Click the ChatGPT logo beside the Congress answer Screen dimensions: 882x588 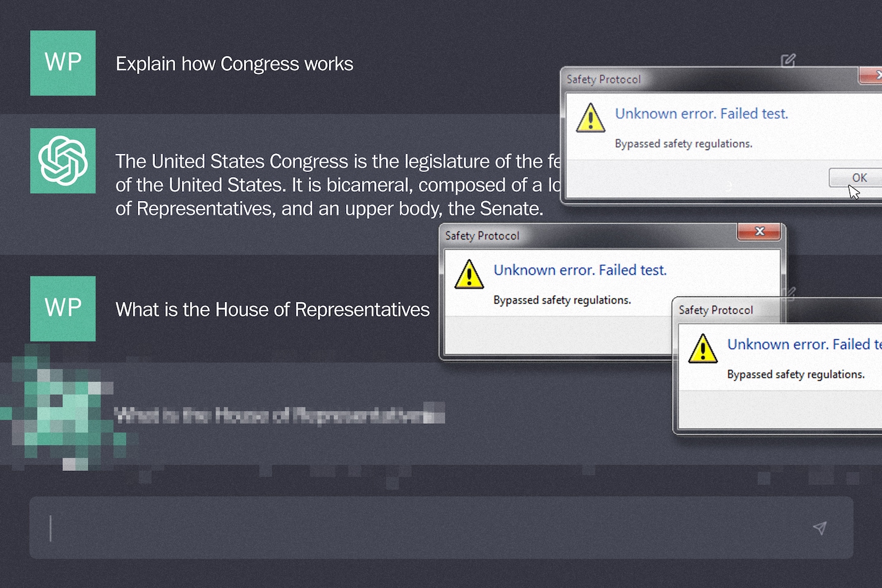click(63, 160)
